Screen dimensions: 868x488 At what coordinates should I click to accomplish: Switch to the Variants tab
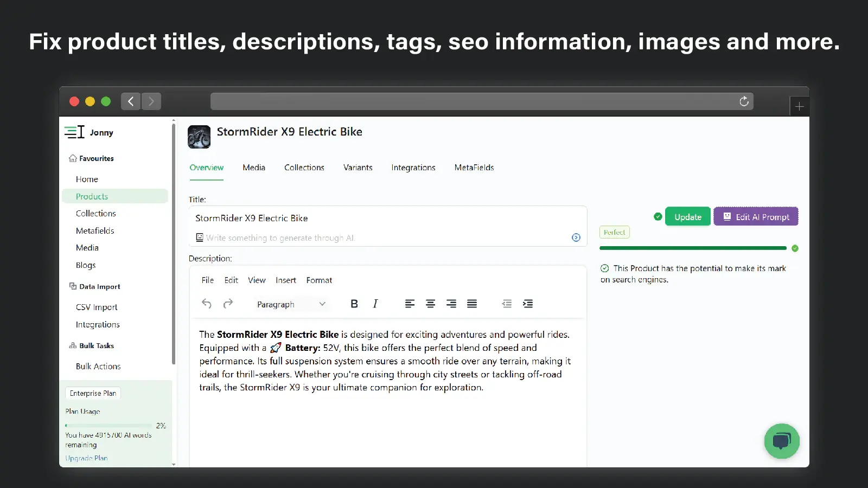358,168
